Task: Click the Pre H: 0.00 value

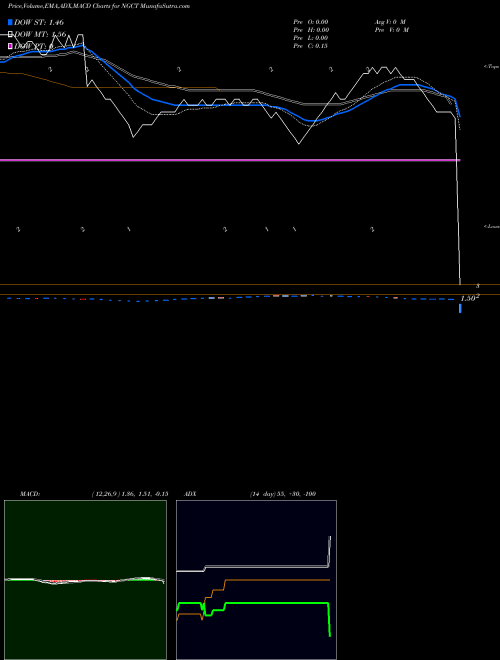Action: pos(311,30)
